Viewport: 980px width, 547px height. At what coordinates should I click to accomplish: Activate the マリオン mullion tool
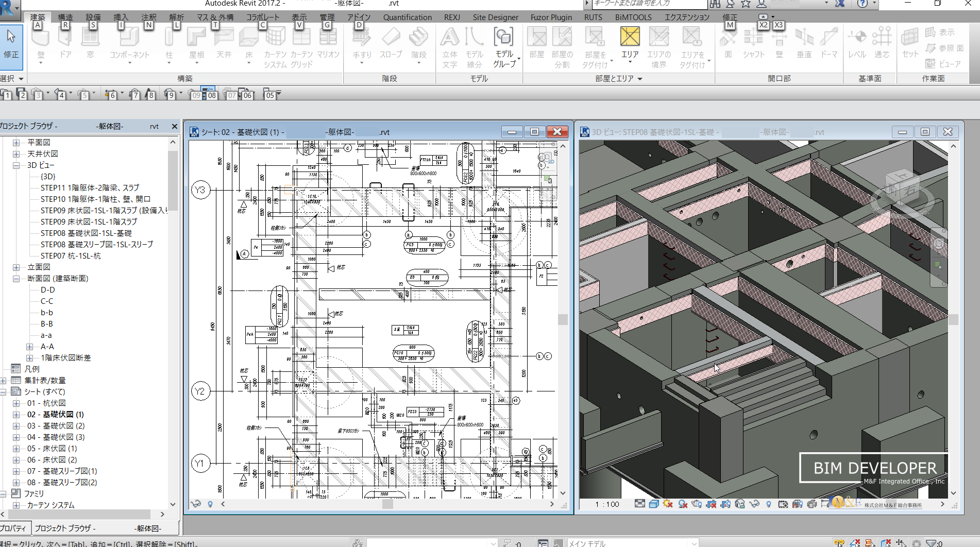coord(328,44)
